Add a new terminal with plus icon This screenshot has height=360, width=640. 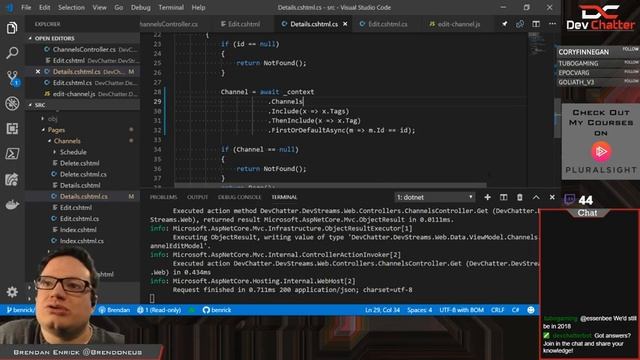pyautogui.click(x=487, y=197)
